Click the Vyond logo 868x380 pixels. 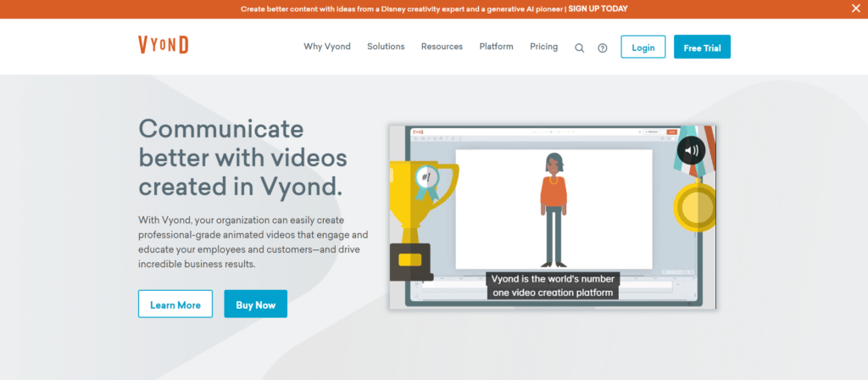164,46
